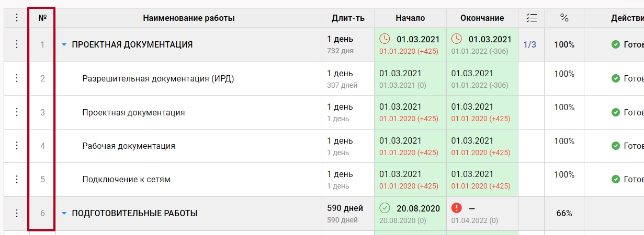Click the 66% progress value
The image size is (644, 235).
pyautogui.click(x=564, y=213)
